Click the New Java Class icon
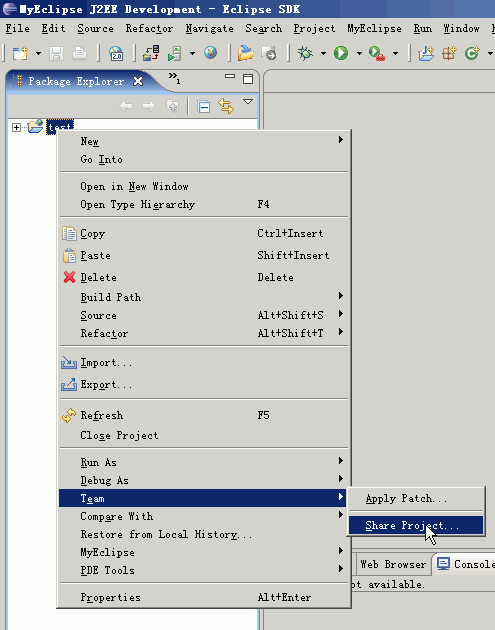Image resolution: width=495 pixels, height=630 pixels. [x=472, y=53]
